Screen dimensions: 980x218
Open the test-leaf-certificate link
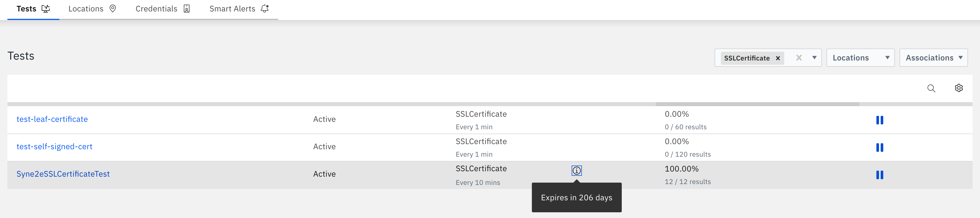pos(52,119)
